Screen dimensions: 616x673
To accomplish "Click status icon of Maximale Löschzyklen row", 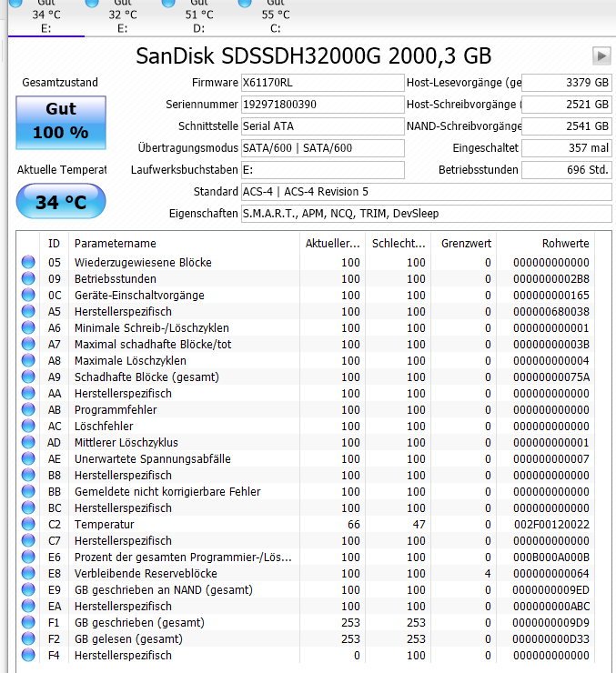I will click(x=28, y=360).
